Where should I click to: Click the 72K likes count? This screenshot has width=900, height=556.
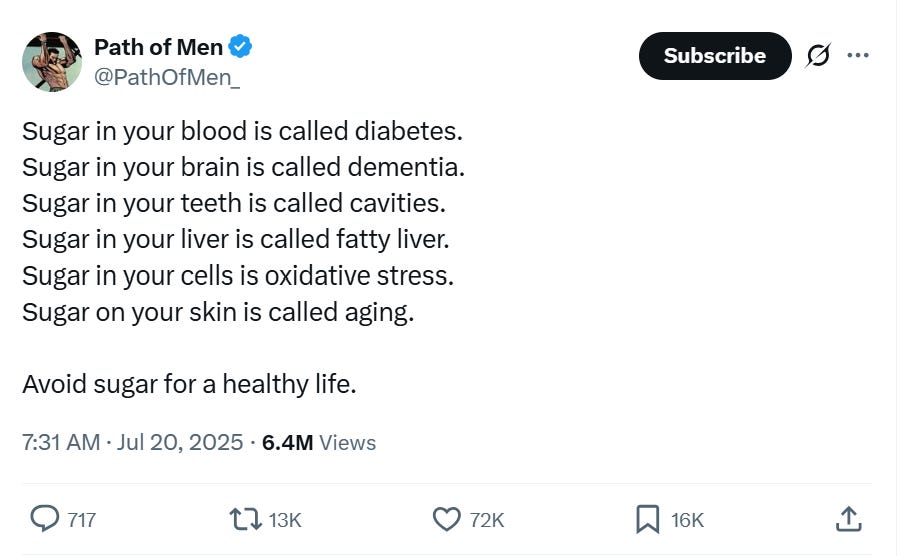[487, 519]
